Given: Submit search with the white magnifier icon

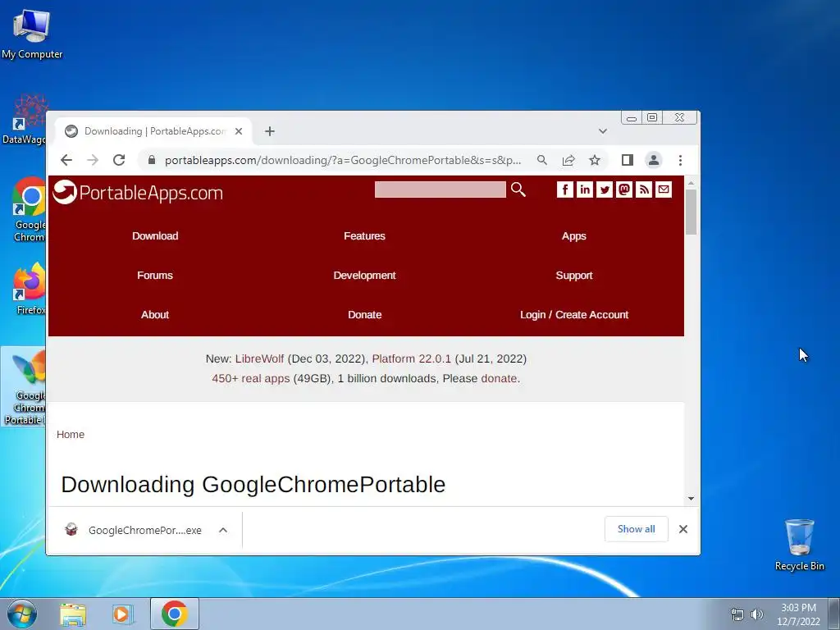Looking at the screenshot, I should tap(518, 189).
